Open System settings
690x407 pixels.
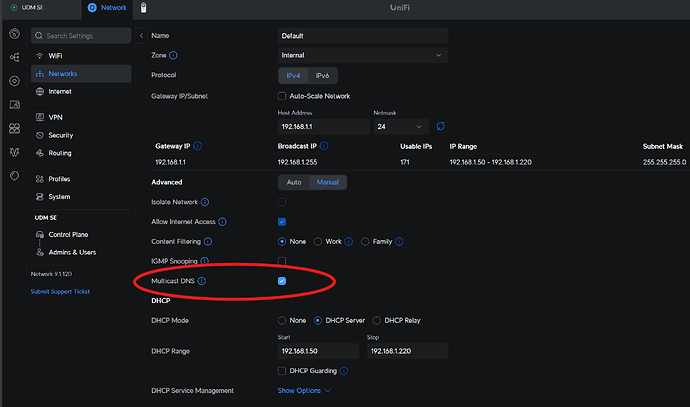pos(81,197)
